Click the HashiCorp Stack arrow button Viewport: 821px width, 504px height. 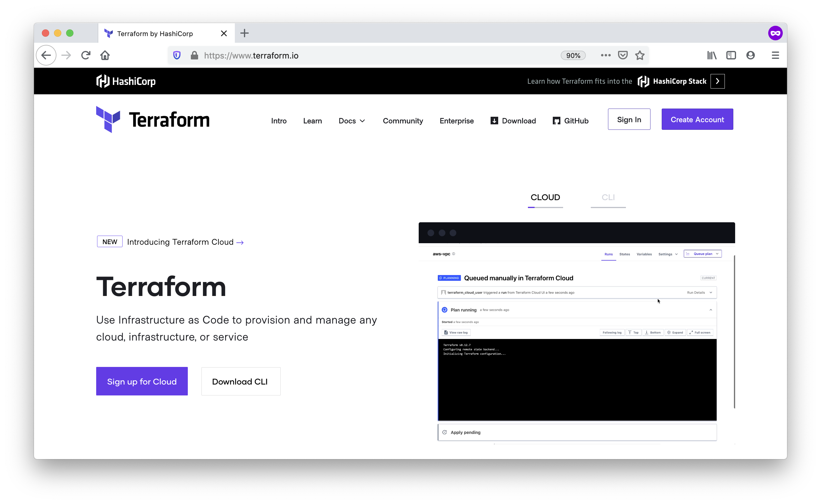[x=717, y=81]
